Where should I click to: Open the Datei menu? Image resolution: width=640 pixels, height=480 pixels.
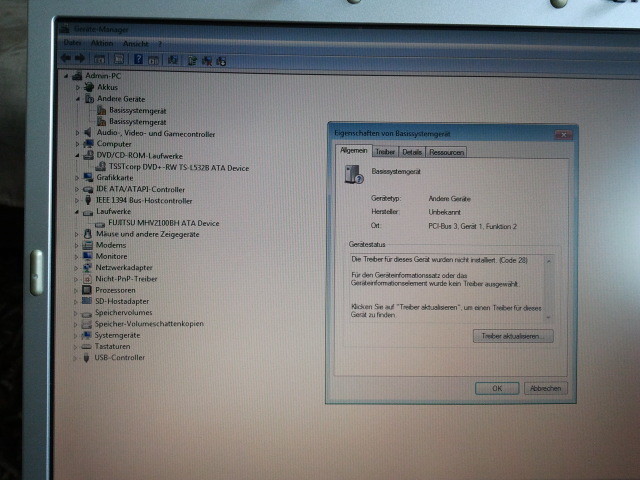tap(72, 42)
